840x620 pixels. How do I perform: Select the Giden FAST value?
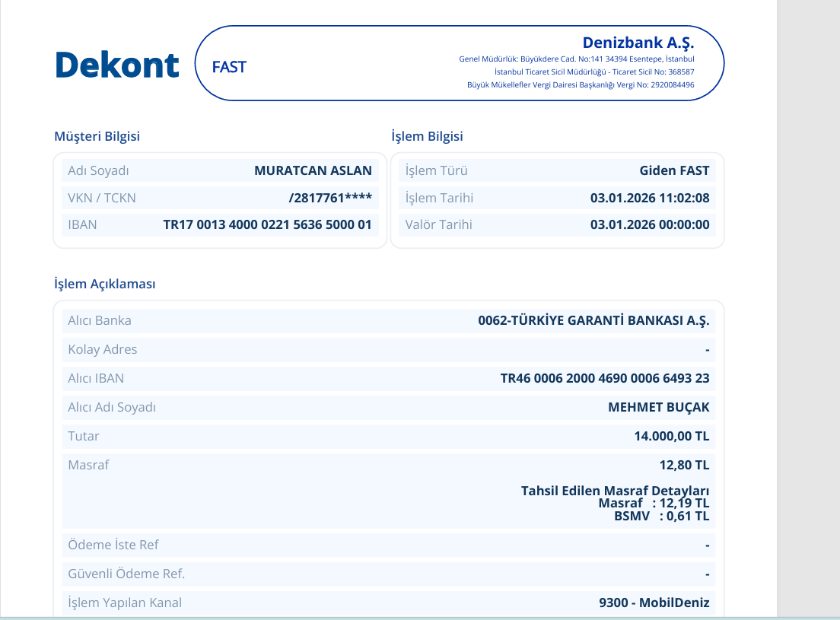click(674, 171)
